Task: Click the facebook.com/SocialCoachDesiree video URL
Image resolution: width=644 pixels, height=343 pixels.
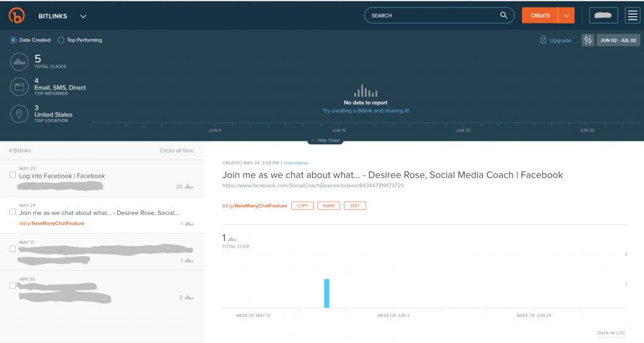Action: 313,185
